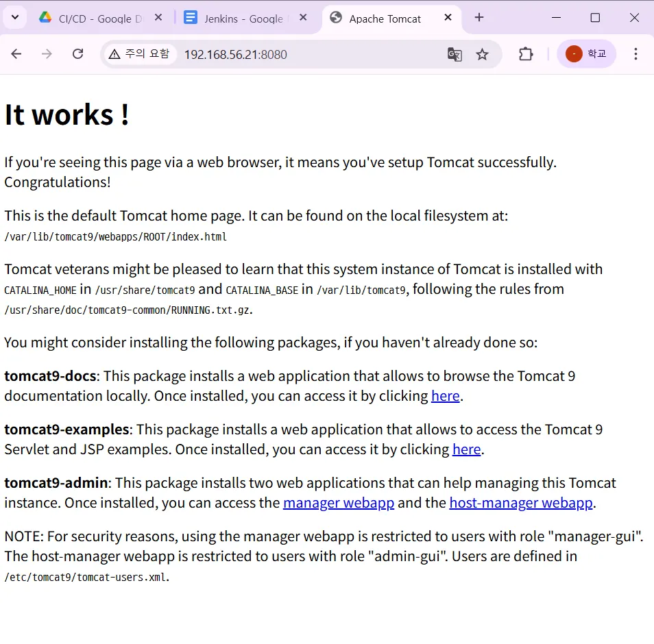Close the Jenkins Google Docs tab
The height and width of the screenshot is (644, 654).
(303, 18)
